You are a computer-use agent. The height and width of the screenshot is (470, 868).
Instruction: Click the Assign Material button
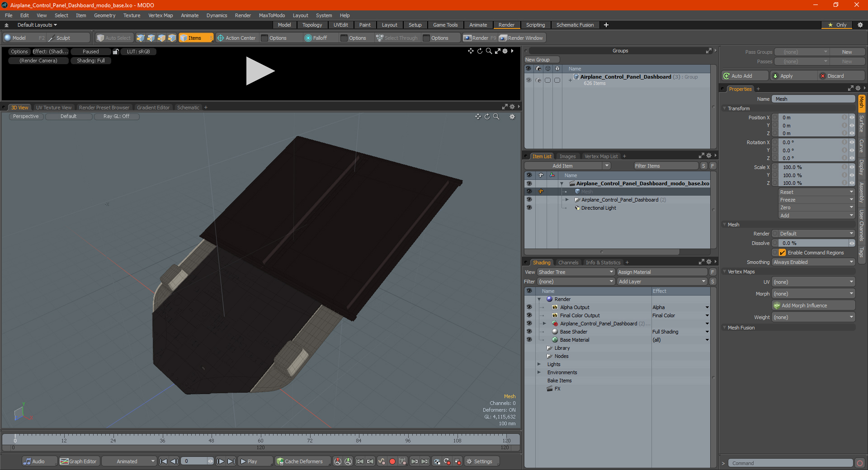(662, 272)
